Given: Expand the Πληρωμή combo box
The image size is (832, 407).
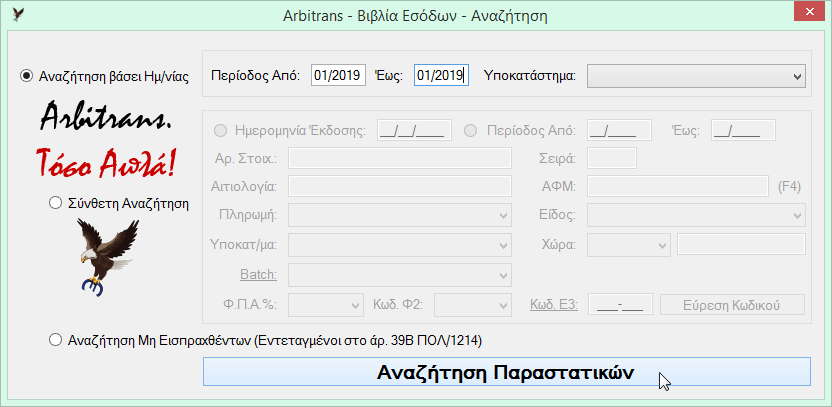Looking at the screenshot, I should point(400,215).
